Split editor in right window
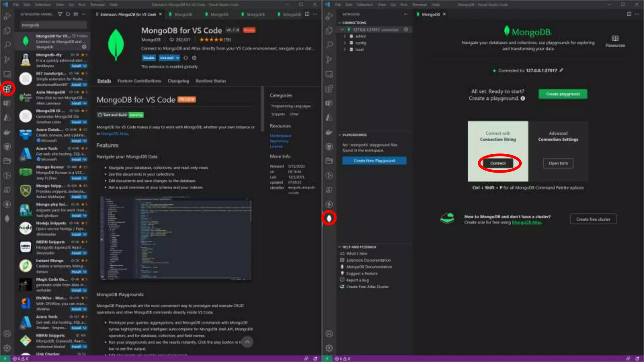This screenshot has height=362, width=644. coord(629,14)
